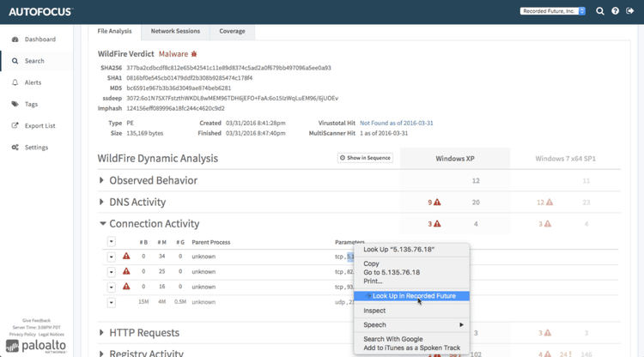
Task: Open Export List in sidebar
Action: click(x=39, y=125)
